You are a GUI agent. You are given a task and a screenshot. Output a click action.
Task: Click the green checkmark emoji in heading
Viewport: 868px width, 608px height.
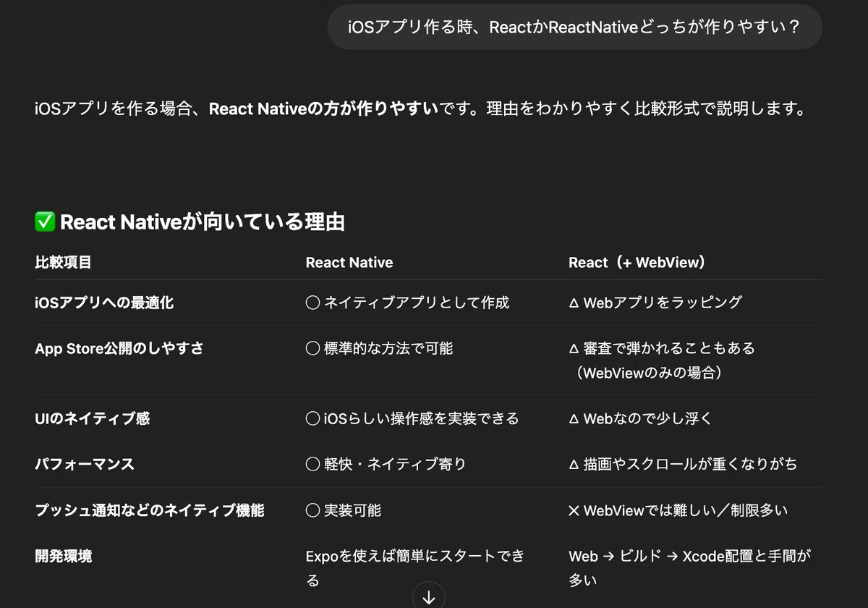[45, 222]
